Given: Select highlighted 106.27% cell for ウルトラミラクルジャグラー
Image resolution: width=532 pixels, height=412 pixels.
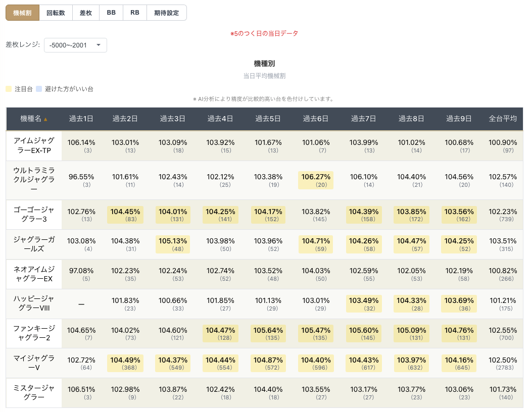Looking at the screenshot, I should (316, 180).
